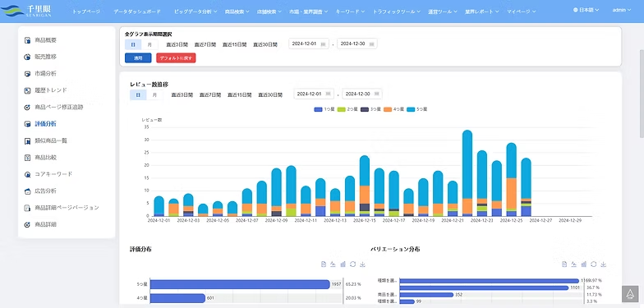Restore the バリエーション分布 chart

pyautogui.click(x=593, y=264)
